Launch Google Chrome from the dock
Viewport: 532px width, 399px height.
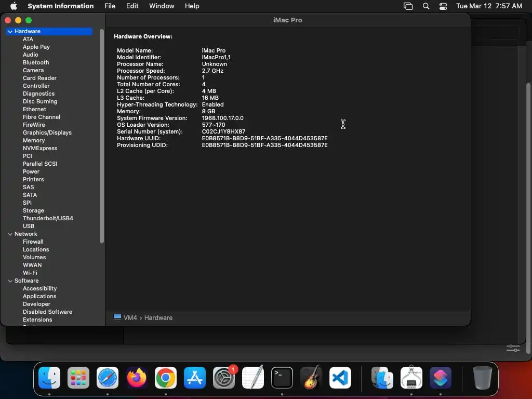pos(166,378)
